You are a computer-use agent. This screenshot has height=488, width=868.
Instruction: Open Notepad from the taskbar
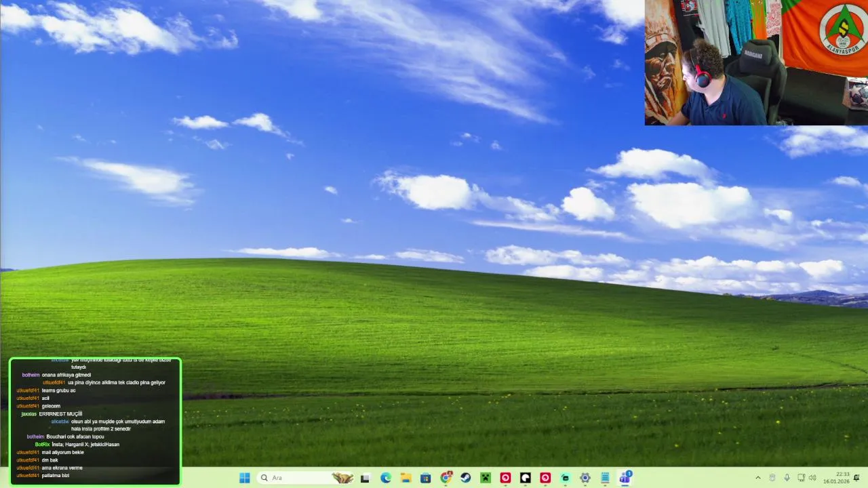(x=605, y=478)
